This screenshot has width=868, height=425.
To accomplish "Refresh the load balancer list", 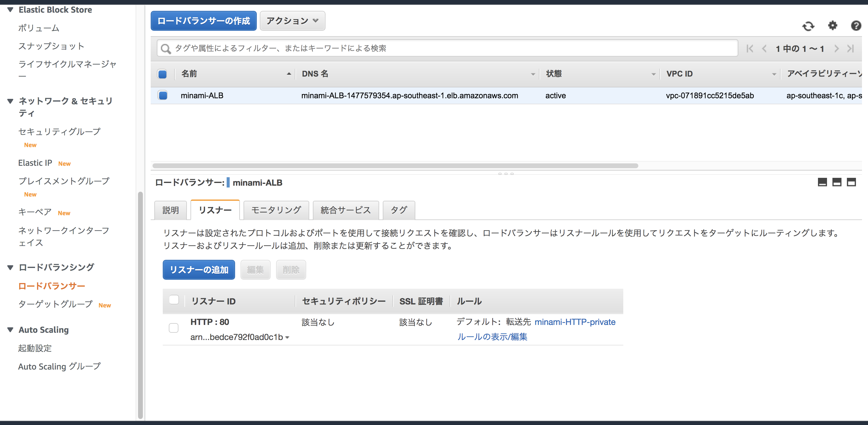I will click(x=809, y=26).
